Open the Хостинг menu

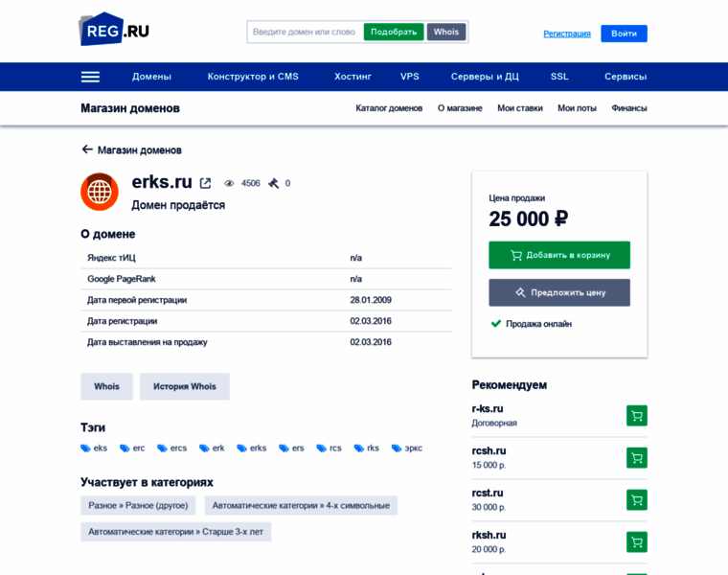tap(353, 77)
